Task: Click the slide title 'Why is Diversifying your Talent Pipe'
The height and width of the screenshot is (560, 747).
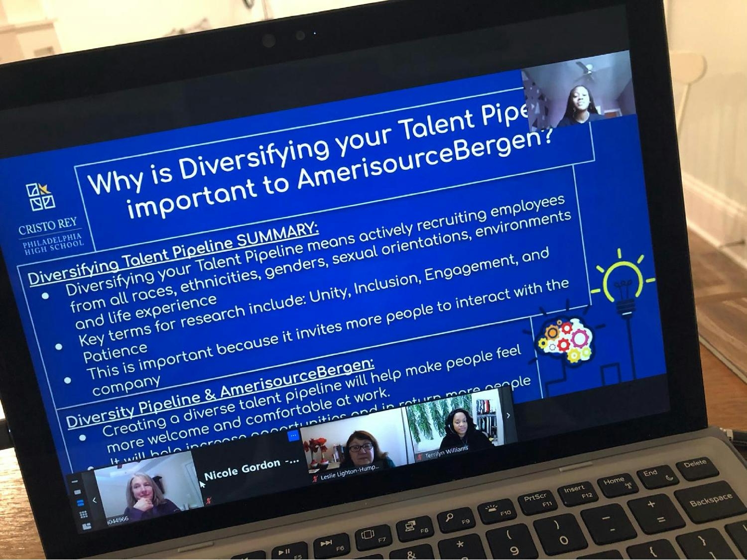Action: (x=309, y=149)
